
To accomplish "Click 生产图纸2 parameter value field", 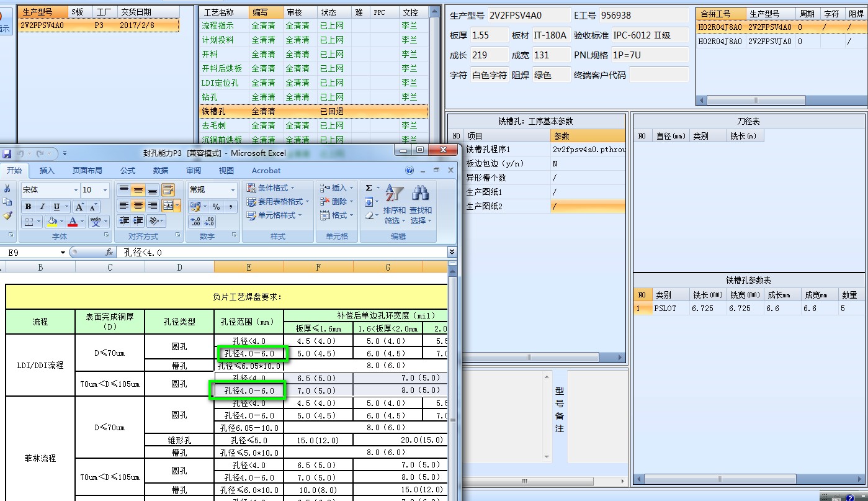I will click(x=588, y=206).
